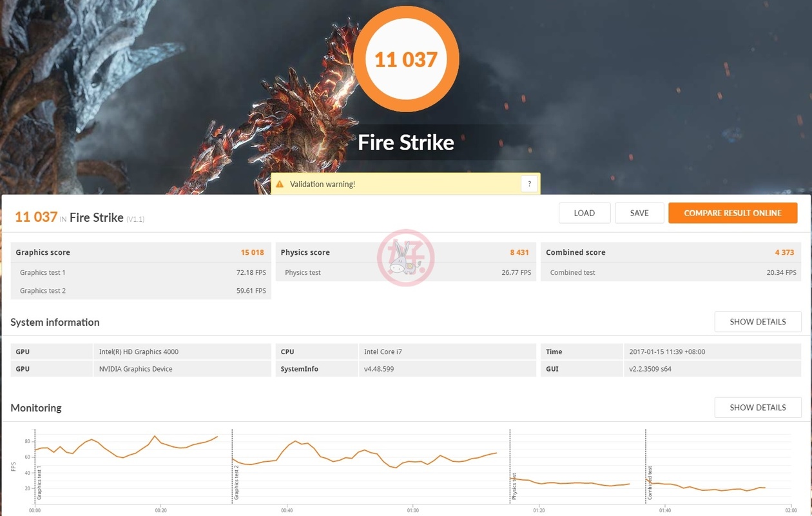This screenshot has height=516, width=812.
Task: Click Intel(R) HD Graphics 4000 GPU value
Action: point(139,352)
